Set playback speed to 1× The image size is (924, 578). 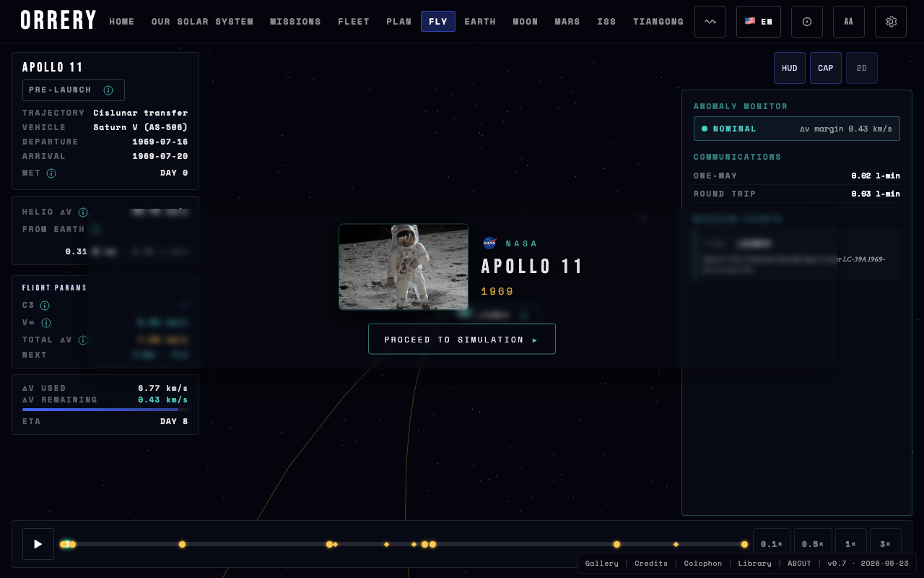point(851,544)
